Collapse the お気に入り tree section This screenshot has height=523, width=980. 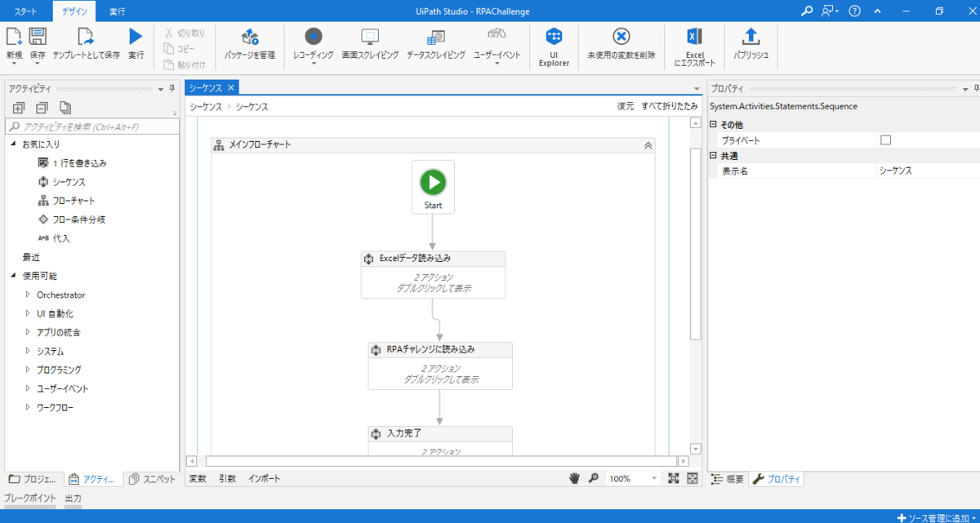click(14, 144)
